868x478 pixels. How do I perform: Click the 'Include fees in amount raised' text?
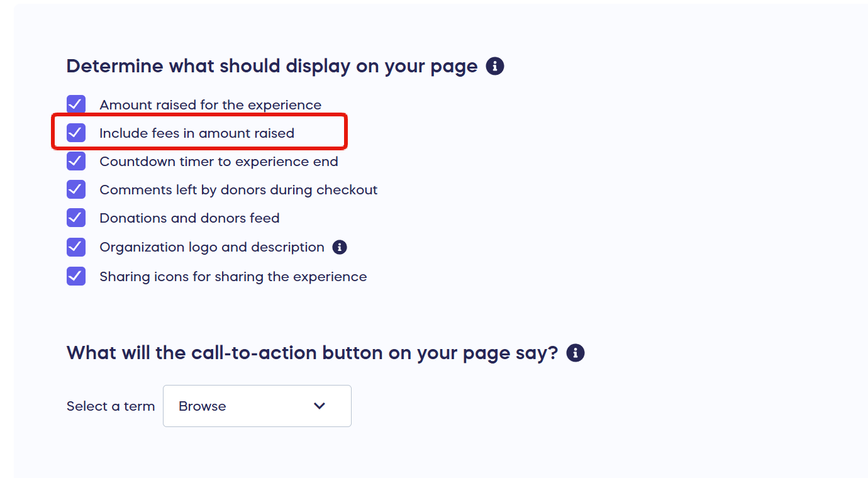click(x=197, y=133)
